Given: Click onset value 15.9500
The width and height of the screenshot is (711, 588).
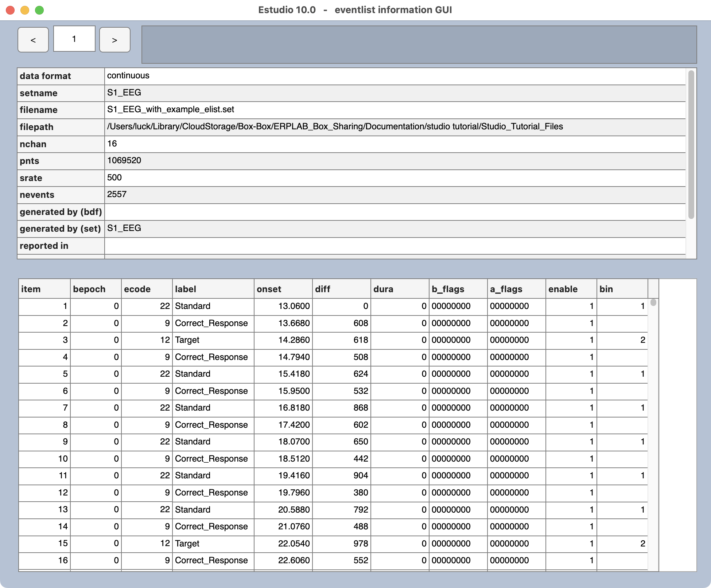Looking at the screenshot, I should point(294,391).
